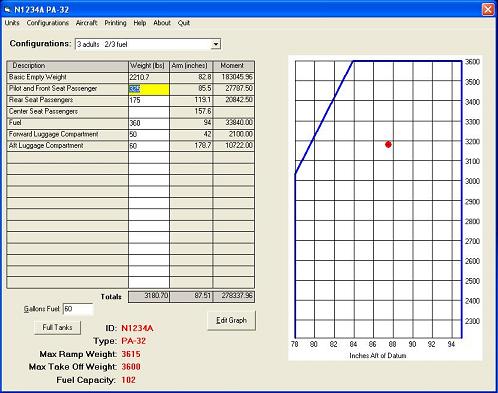Open the About menu

coord(162,23)
